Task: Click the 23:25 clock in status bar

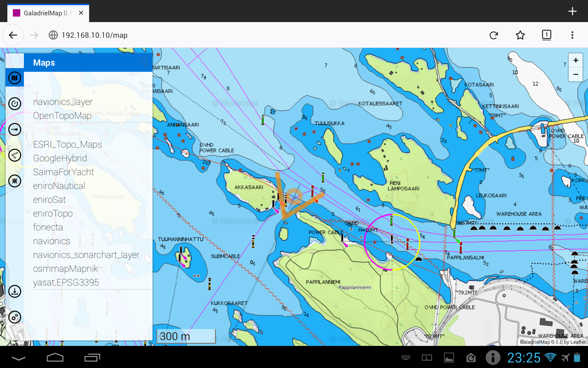Action: [x=524, y=358]
